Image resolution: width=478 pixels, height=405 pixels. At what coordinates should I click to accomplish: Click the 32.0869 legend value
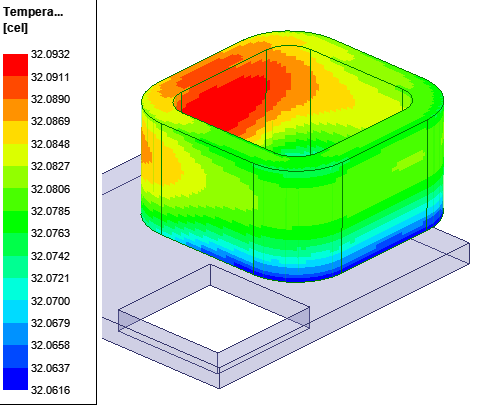[x=50, y=121]
